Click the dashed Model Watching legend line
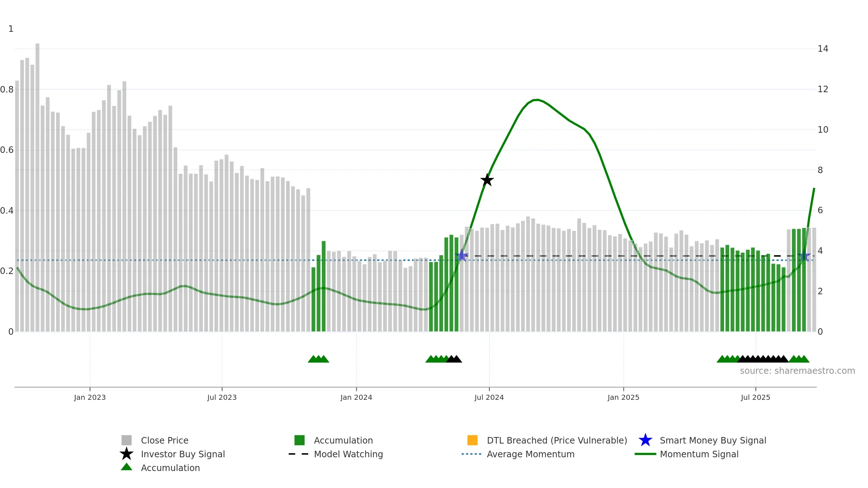The height and width of the screenshot is (488, 868). (299, 454)
